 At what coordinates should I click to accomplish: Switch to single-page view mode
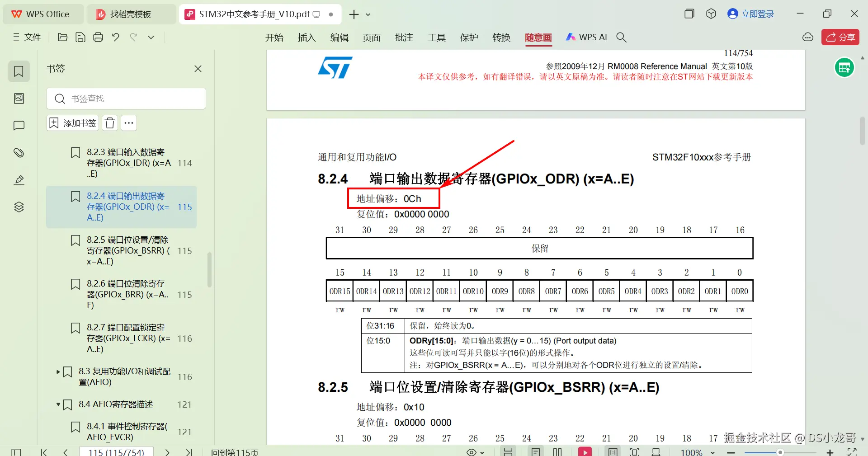[x=536, y=452]
